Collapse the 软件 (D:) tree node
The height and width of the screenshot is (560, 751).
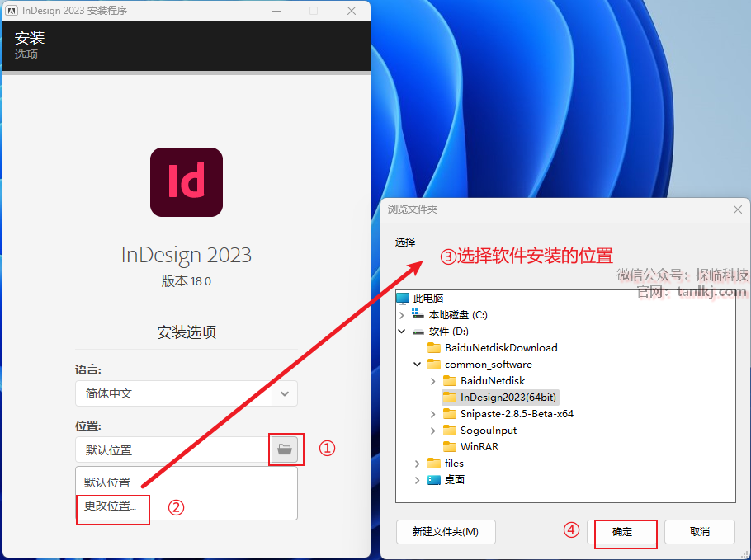(402, 332)
